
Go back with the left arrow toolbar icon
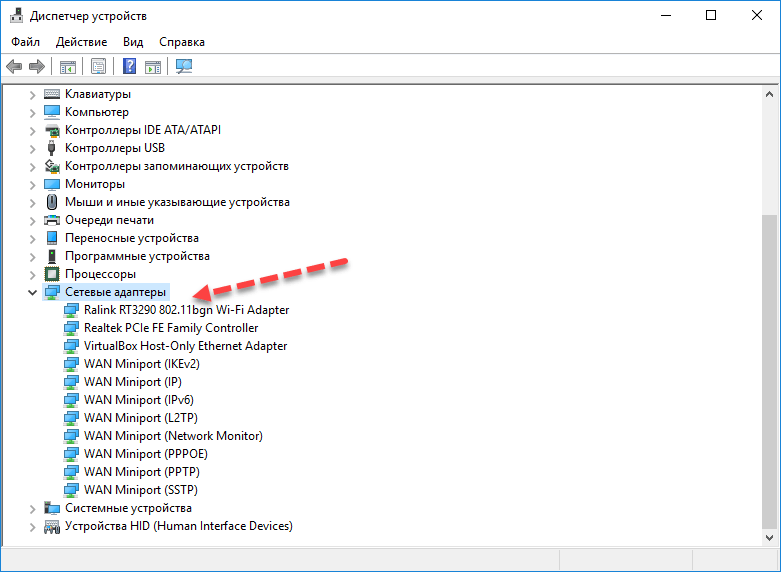tap(14, 66)
